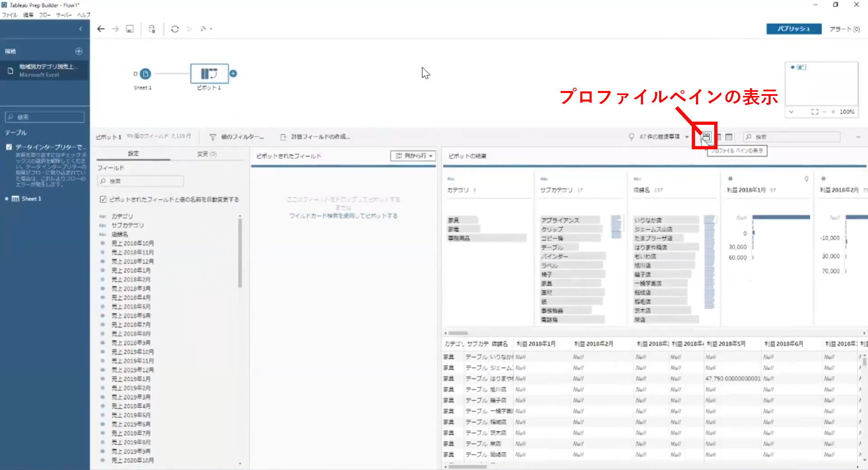Select 家具 value in カテゴリ profile card

463,220
